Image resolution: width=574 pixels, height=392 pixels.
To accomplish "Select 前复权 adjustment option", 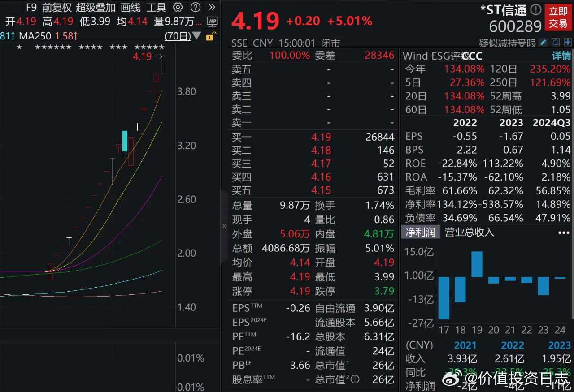I will (x=57, y=7).
